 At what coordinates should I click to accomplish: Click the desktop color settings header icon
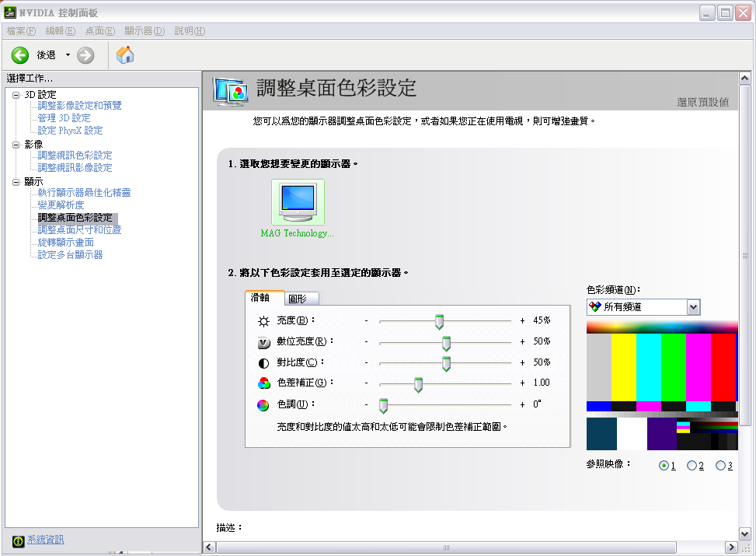(x=231, y=91)
